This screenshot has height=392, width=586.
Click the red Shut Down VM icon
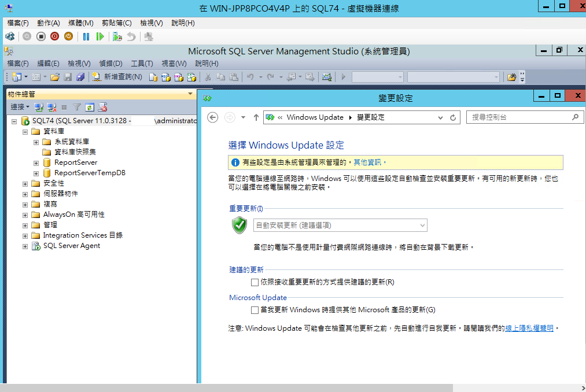[x=54, y=36]
